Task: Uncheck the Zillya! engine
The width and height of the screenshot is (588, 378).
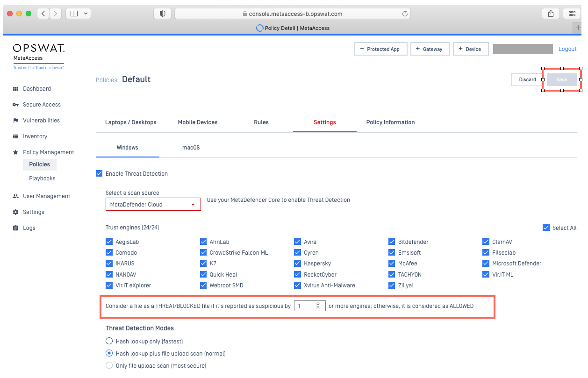Action: click(392, 285)
